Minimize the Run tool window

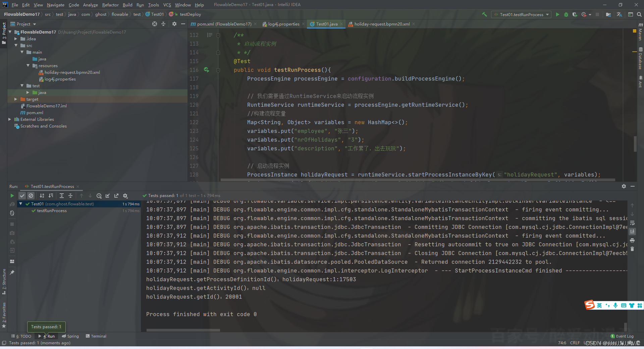click(x=633, y=186)
